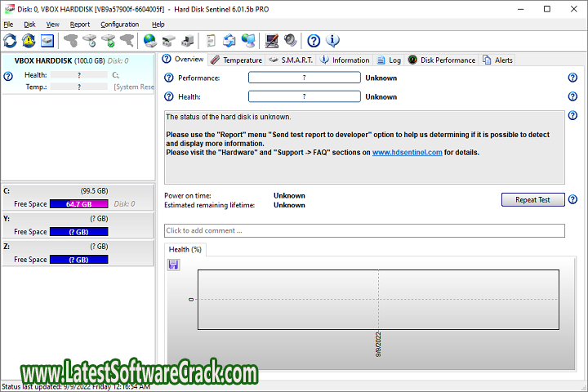Click help icon left of Performance label

coord(169,78)
